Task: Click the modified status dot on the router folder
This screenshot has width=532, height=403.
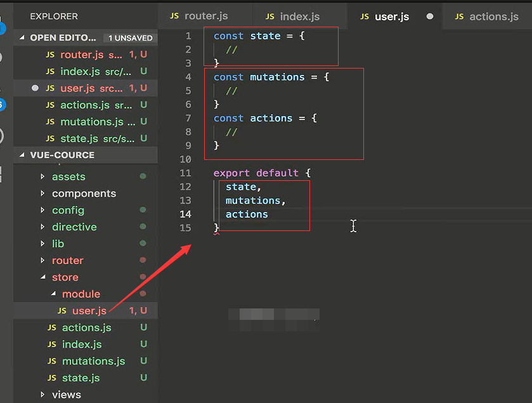Action: [x=143, y=260]
